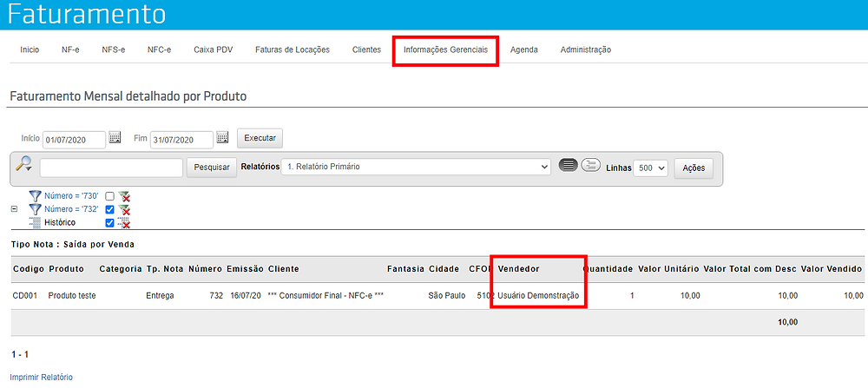Click the Entrega cell
This screenshot has height=388, width=868.
[x=160, y=296]
